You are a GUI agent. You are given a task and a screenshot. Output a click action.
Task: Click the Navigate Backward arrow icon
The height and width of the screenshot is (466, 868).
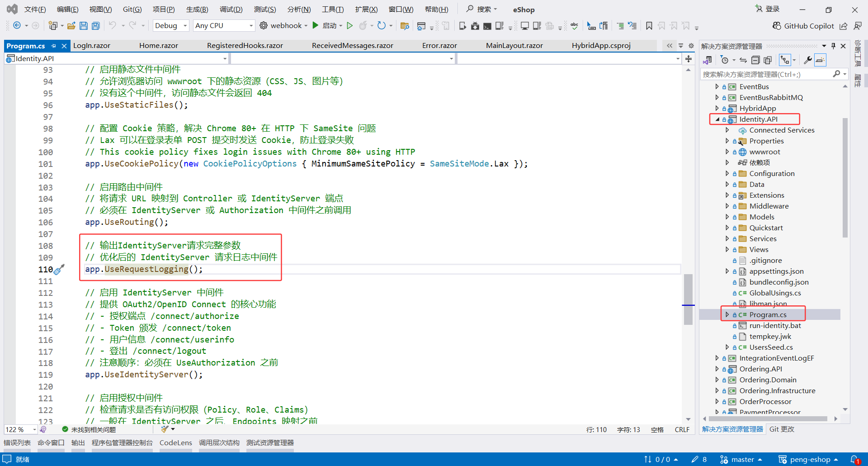[x=17, y=26]
